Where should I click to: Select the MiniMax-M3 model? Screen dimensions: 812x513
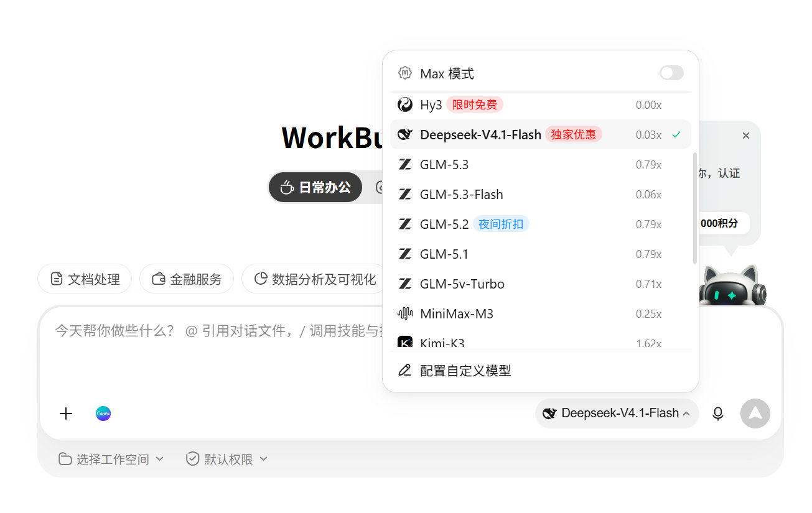[540, 313]
